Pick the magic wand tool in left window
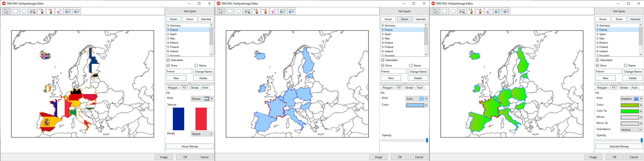Viewport: 644px width, 161px height. [x=33, y=11]
